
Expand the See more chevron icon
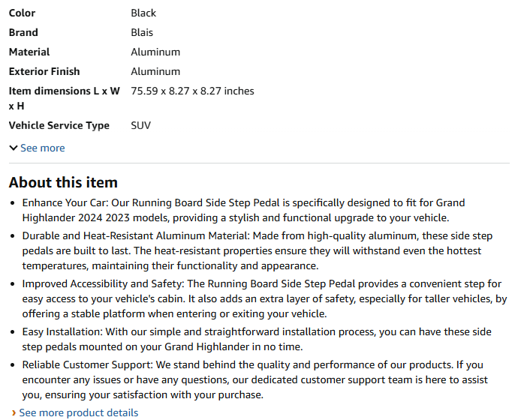pyautogui.click(x=14, y=148)
